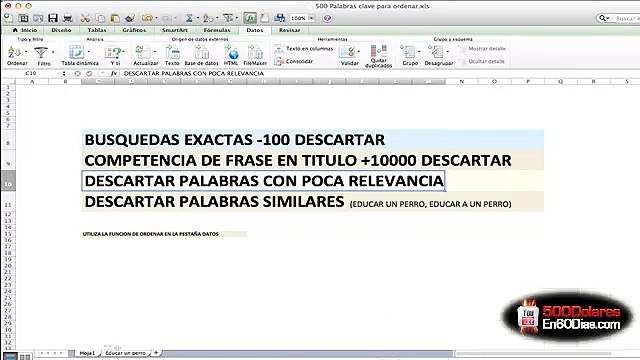Switch to the SmartArt ribbon tab
This screenshot has height=360, width=640.
coord(175,30)
